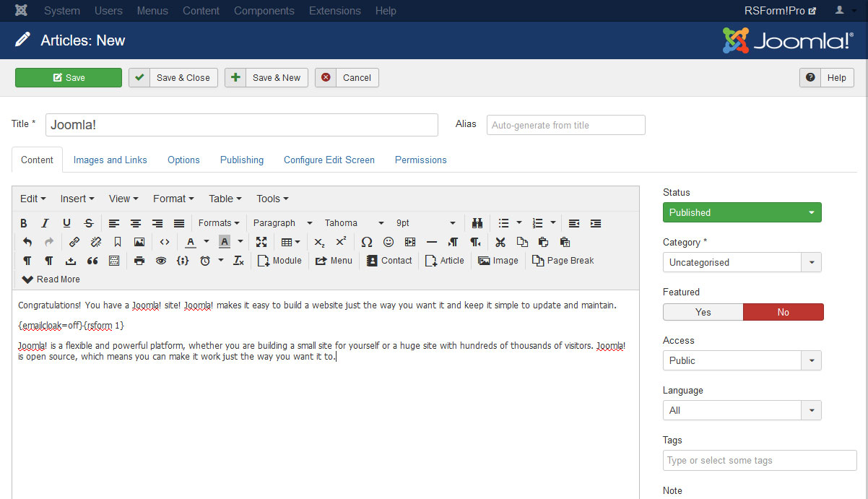This screenshot has width=868, height=499.
Task: Insert a bullet list
Action: (504, 223)
